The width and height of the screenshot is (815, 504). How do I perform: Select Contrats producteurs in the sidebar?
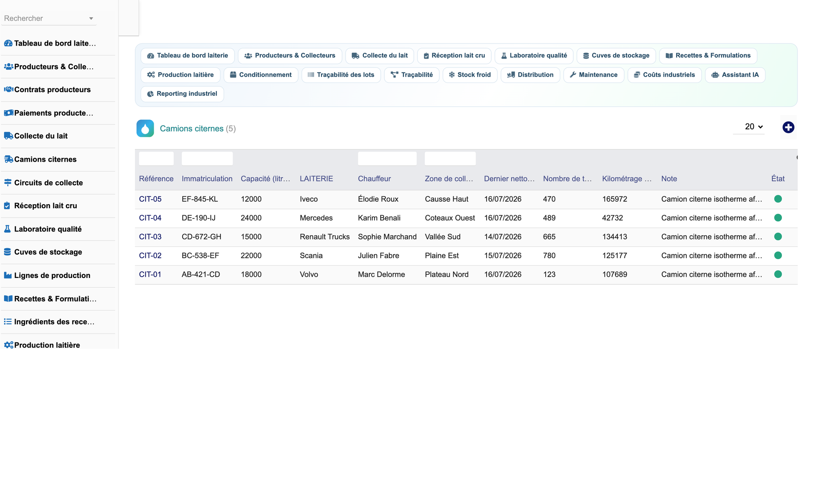pos(52,90)
